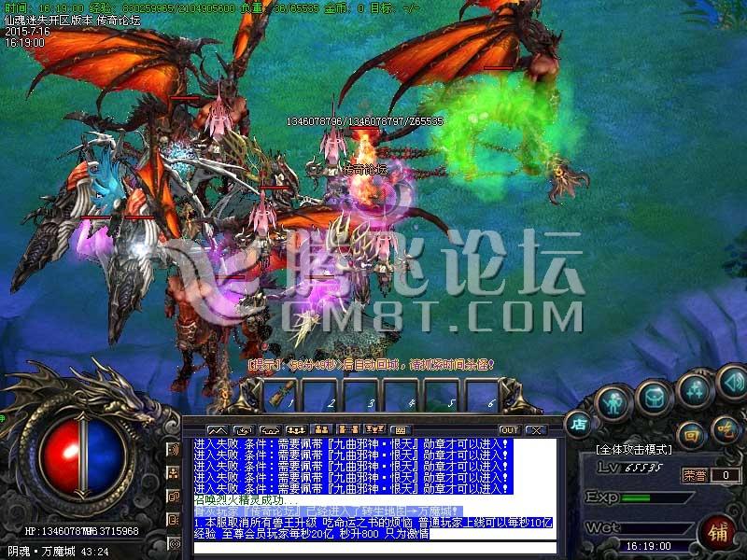Viewport: 747px width, 560px height.
Task: Click the server notice starting with 1.本服取消
Action: [373, 528]
